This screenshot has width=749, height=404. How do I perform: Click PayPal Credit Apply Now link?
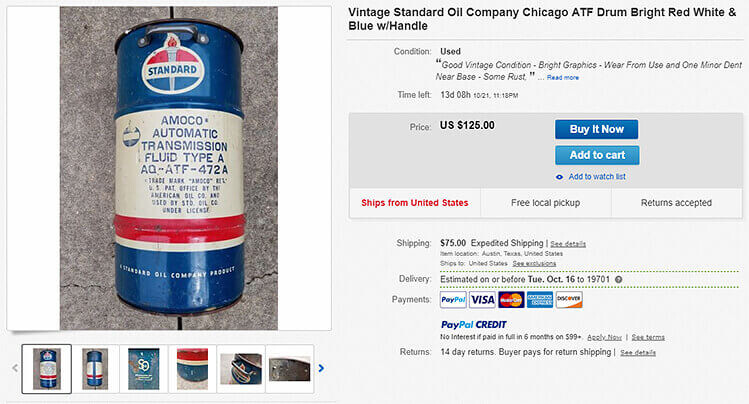pos(604,337)
